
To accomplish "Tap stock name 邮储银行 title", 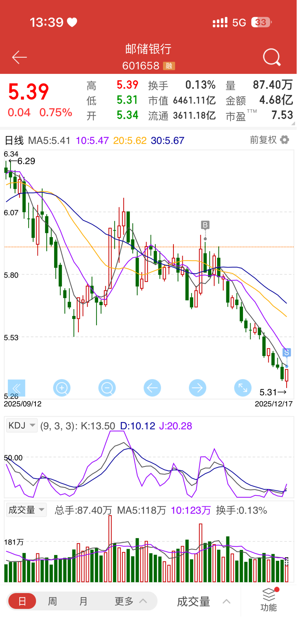I will point(148,49).
